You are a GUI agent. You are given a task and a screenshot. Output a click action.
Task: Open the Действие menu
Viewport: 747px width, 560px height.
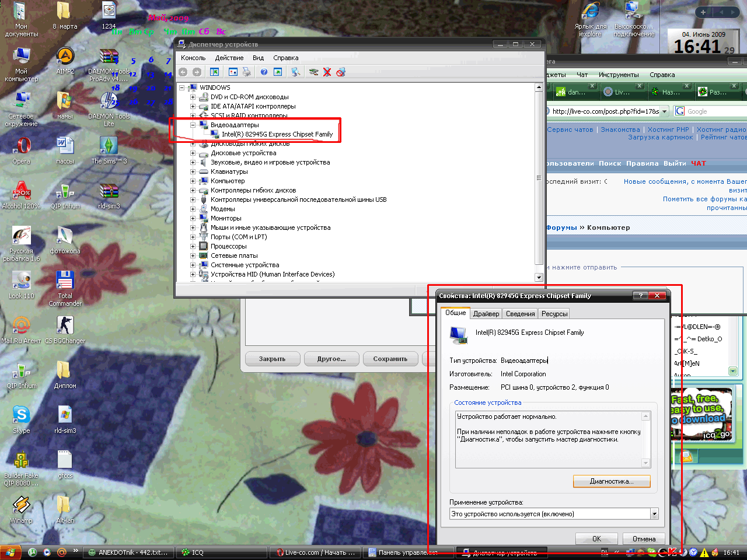point(229,58)
